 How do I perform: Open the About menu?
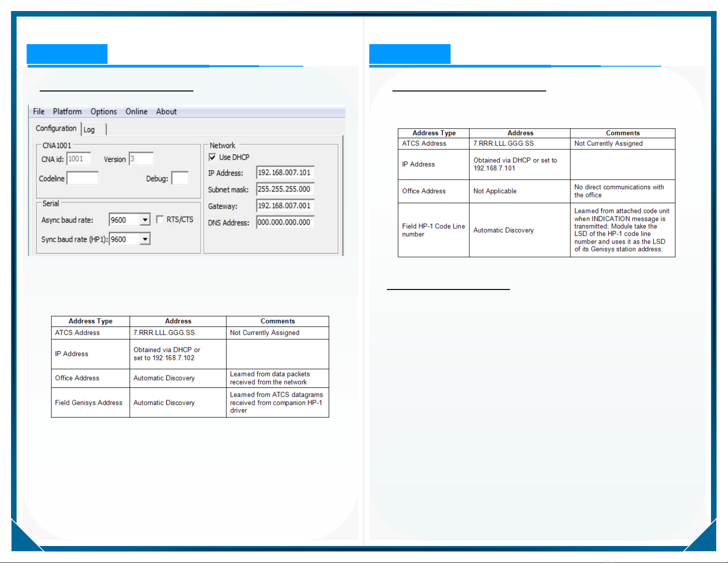(x=166, y=112)
